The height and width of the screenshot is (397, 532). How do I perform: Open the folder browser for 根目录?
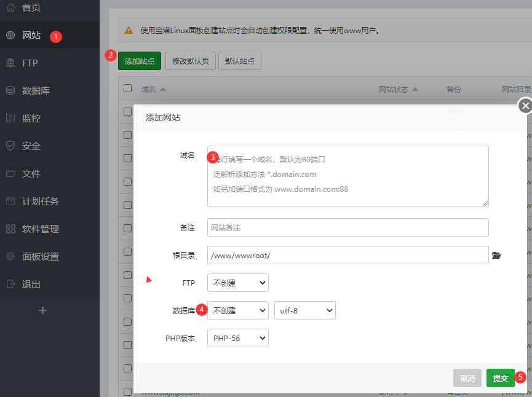tap(497, 255)
